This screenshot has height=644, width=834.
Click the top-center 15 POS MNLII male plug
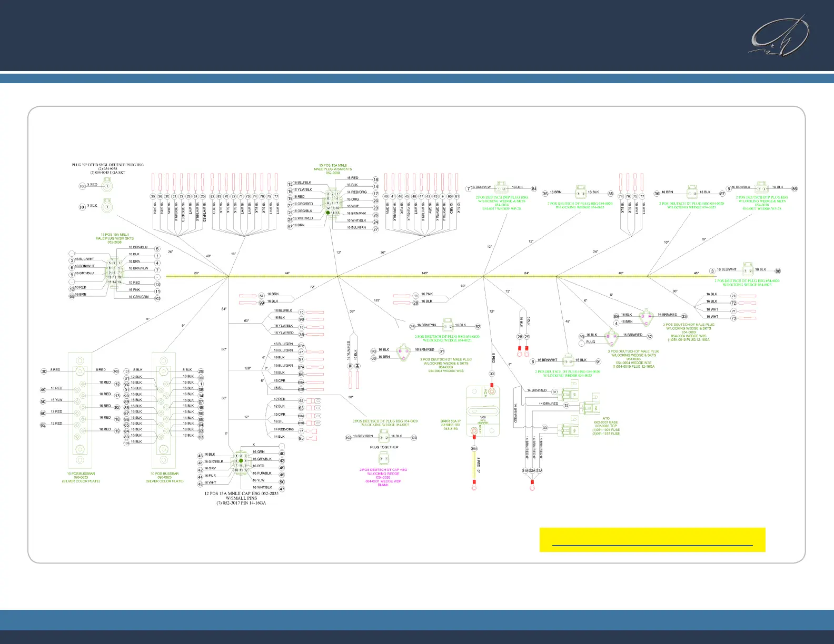click(x=332, y=203)
